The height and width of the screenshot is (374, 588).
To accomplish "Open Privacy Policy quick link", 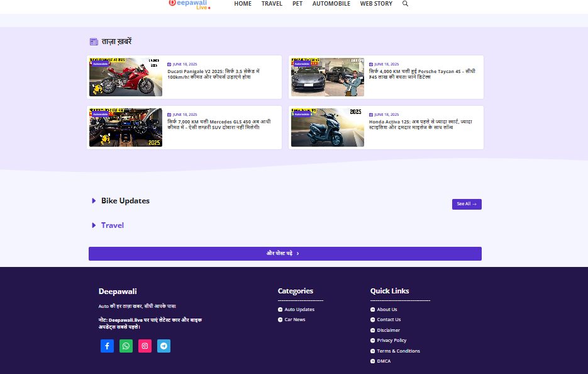I will 392,341.
